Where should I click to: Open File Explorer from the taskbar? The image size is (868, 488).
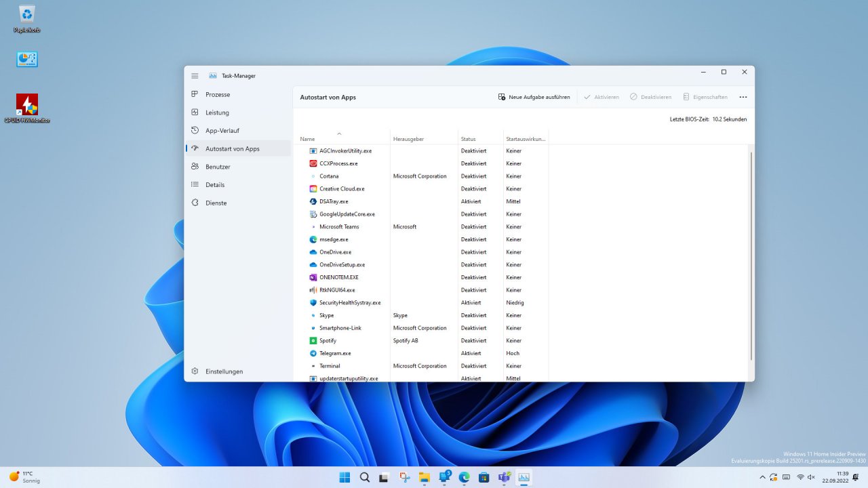click(425, 477)
